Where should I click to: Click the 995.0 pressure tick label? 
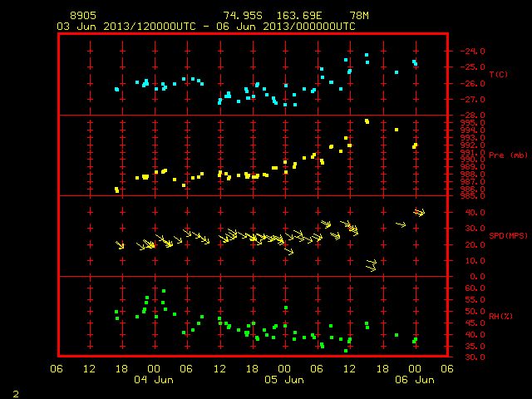(x=472, y=123)
